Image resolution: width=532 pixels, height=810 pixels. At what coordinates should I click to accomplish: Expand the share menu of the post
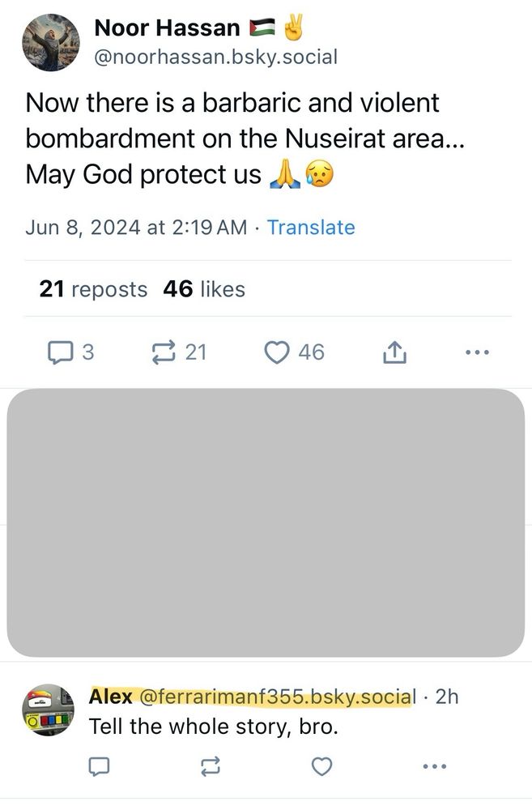[394, 352]
